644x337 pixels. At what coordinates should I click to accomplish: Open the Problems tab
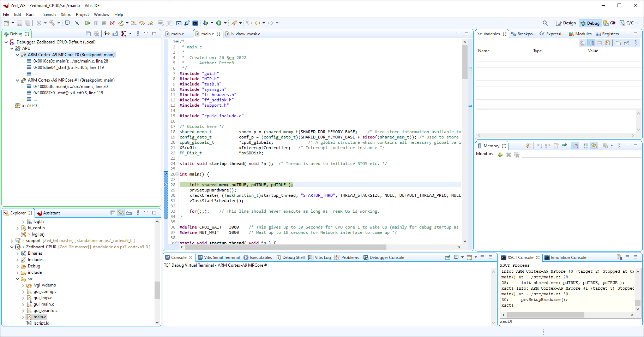(x=347, y=258)
